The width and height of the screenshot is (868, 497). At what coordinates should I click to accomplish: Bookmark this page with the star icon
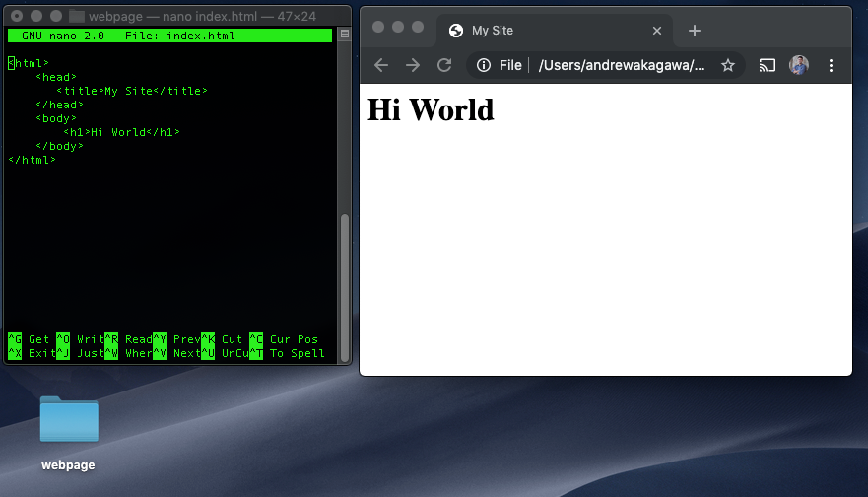(728, 65)
